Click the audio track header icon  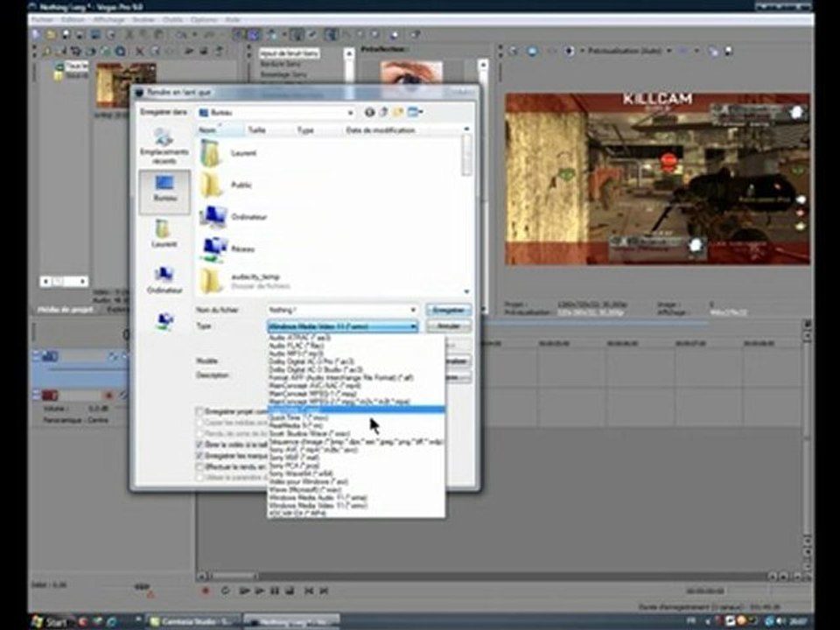[51, 395]
